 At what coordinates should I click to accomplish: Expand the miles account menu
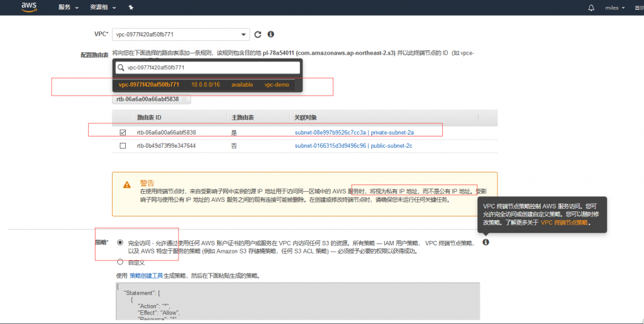click(614, 8)
